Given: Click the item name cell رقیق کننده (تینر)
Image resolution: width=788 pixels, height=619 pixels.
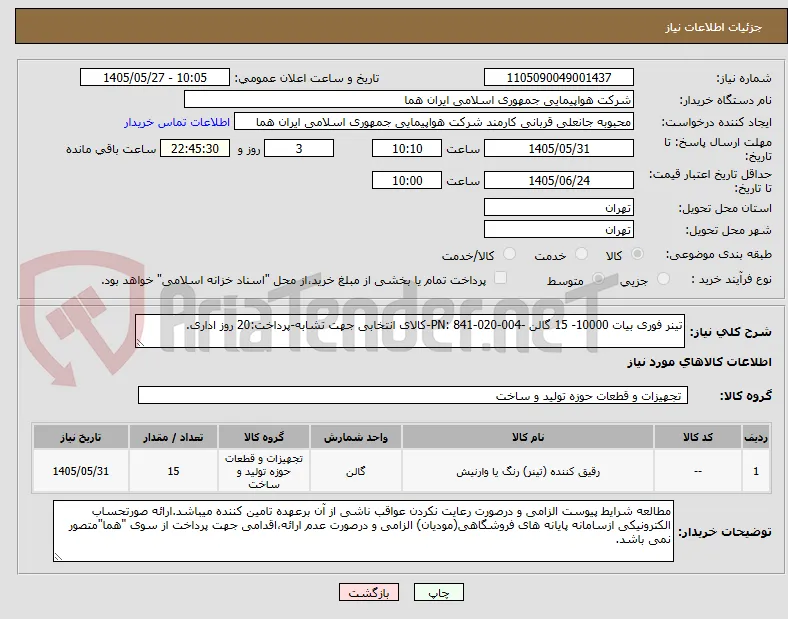Looking at the screenshot, I should pos(528,471).
